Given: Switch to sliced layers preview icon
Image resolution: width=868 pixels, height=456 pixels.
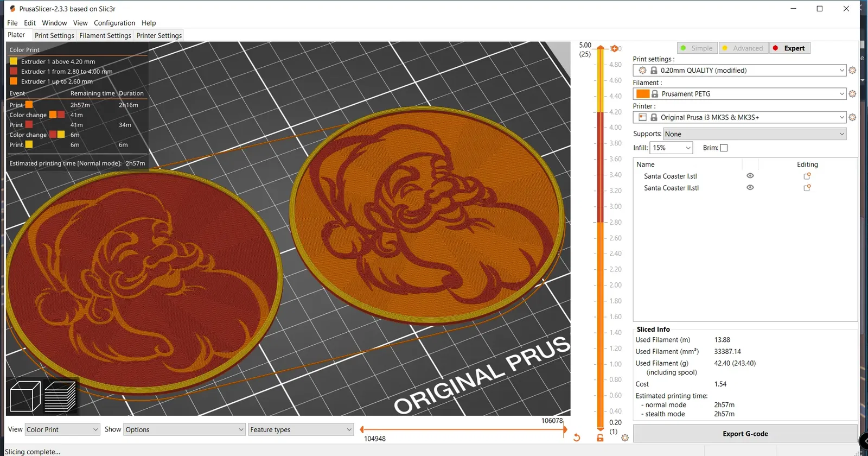Looking at the screenshot, I should (x=60, y=396).
